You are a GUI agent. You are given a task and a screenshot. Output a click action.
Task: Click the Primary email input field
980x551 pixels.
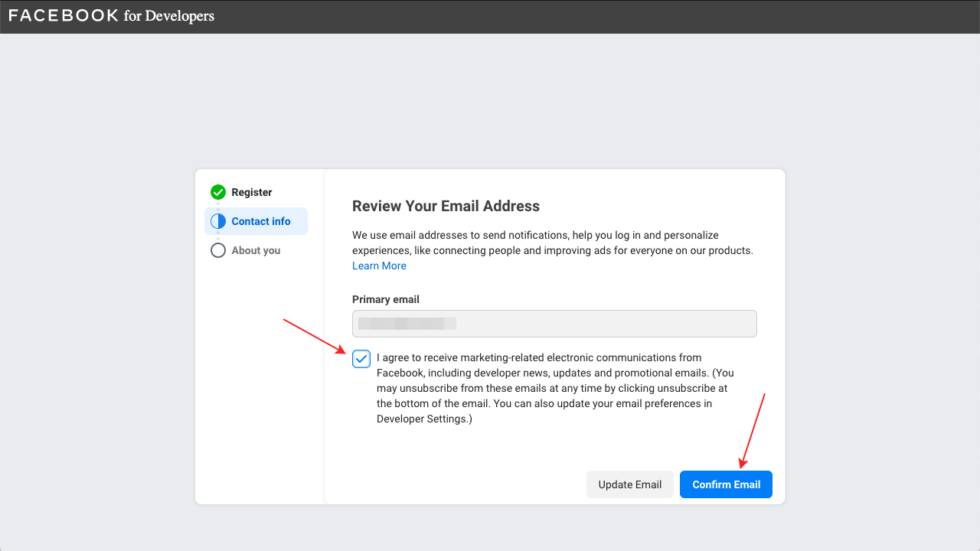click(x=554, y=324)
